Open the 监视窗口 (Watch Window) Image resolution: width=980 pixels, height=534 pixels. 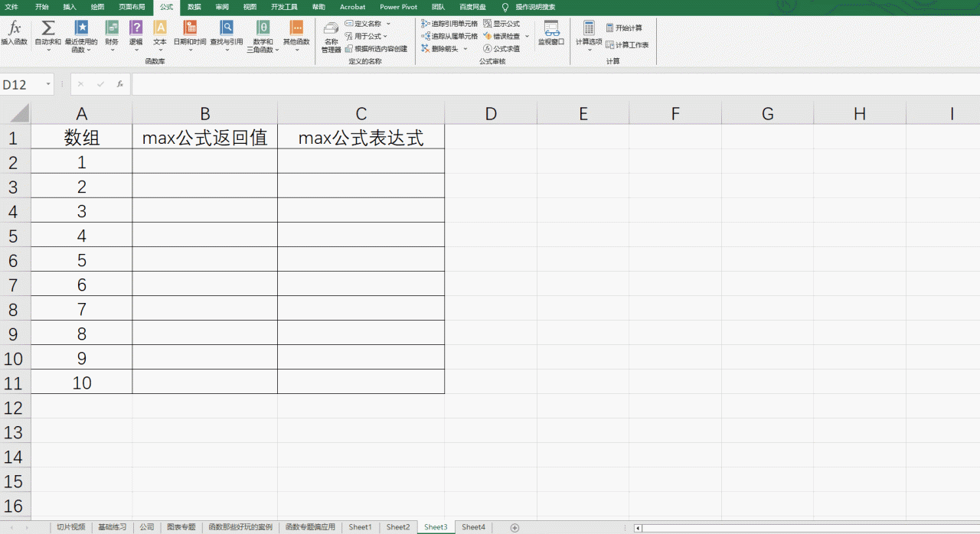(551, 33)
